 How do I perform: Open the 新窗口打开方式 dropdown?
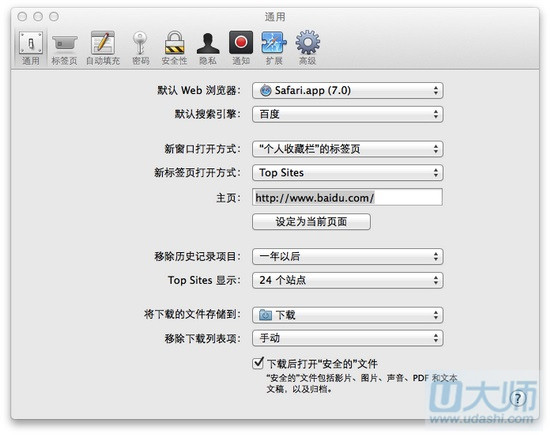pos(348,149)
